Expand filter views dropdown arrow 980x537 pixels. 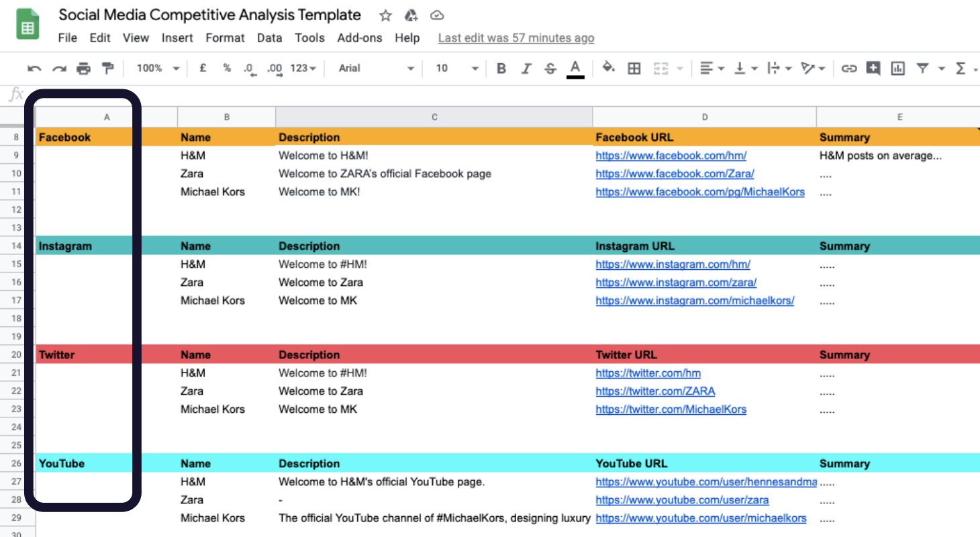[942, 68]
